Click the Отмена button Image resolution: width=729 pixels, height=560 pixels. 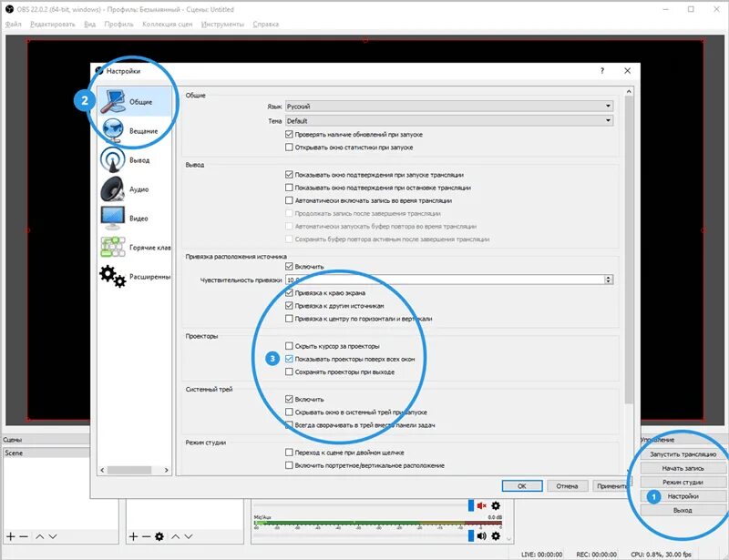point(567,486)
